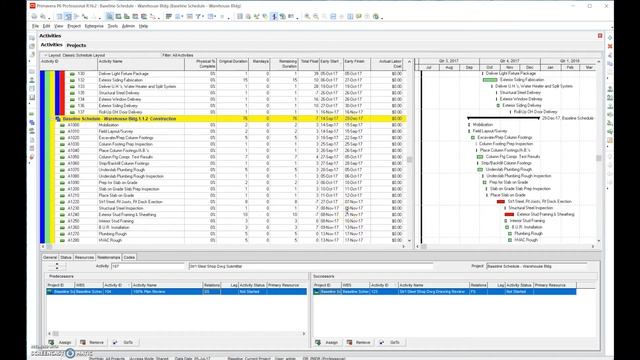Click the globe-like icon at far right of toolbar
This screenshot has height=360, width=640.
[376, 17]
